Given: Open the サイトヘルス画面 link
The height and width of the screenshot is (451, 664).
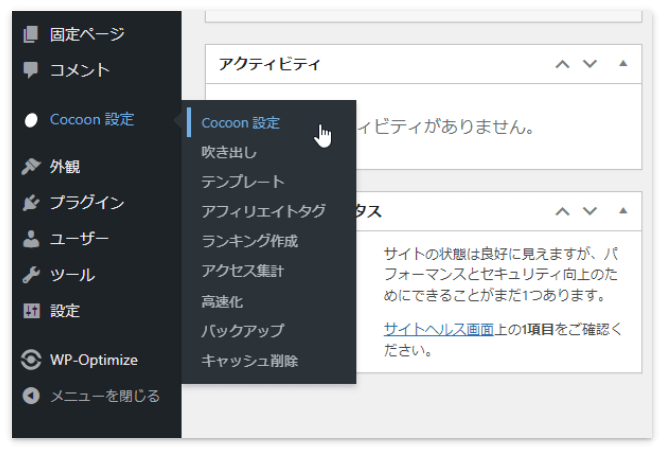Looking at the screenshot, I should pyautogui.click(x=439, y=329).
